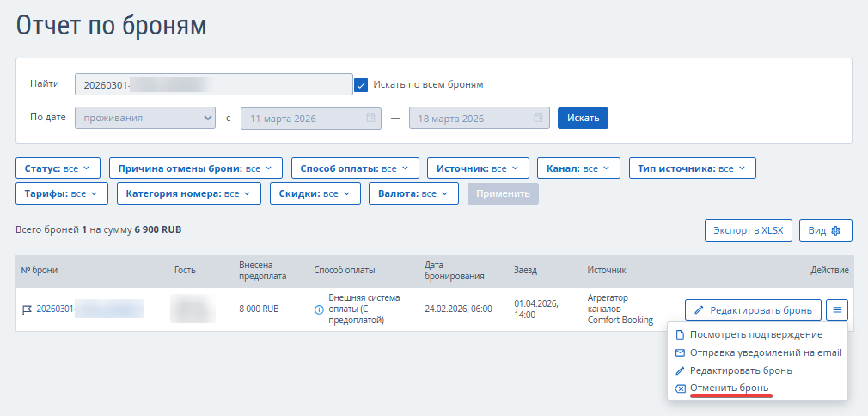Click the flag icon beside booking number
Viewport: 868px width, 416px height.
click(26, 309)
